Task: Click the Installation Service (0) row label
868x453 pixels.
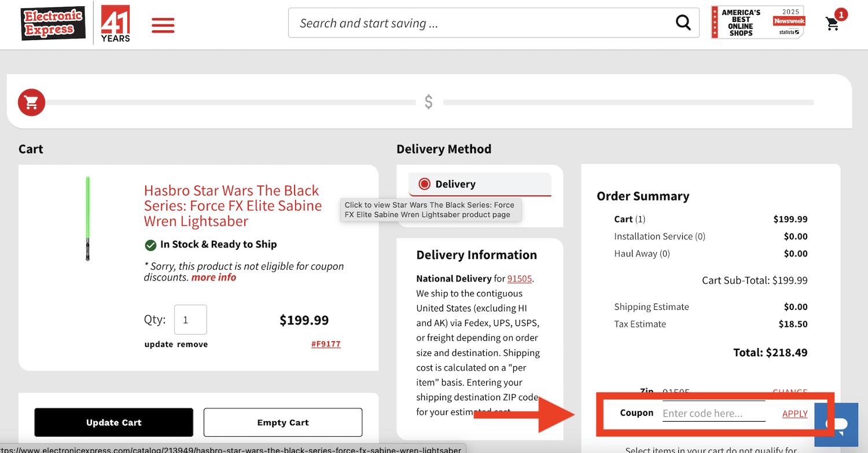Action: pyautogui.click(x=660, y=236)
